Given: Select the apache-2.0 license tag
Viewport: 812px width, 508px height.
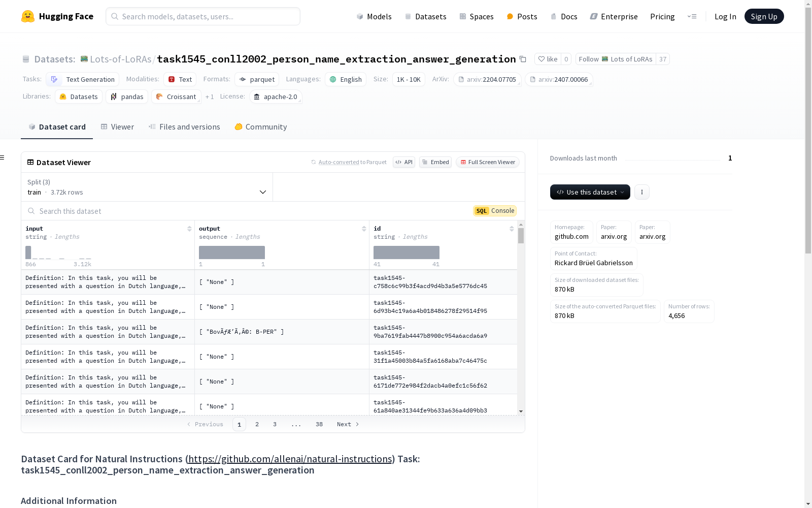Looking at the screenshot, I should coord(276,97).
